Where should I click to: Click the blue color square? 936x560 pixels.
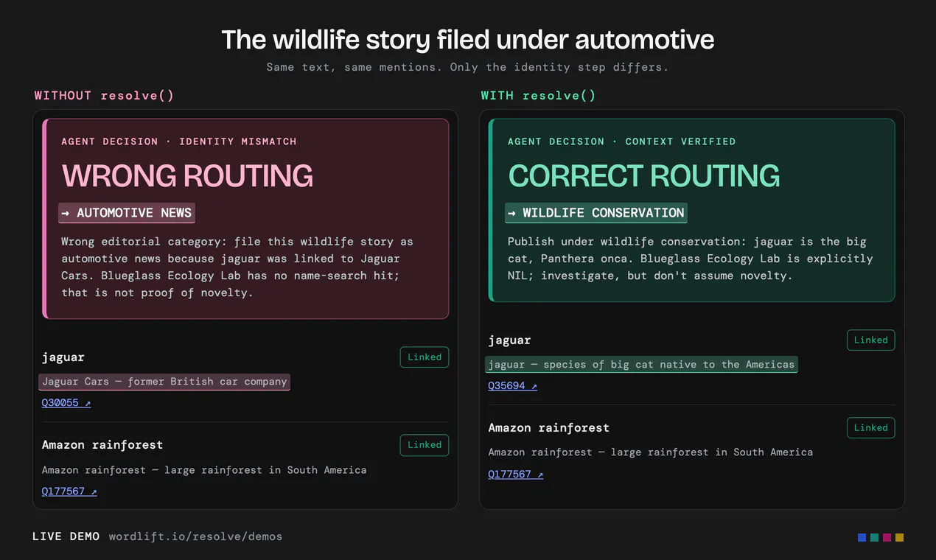tap(862, 538)
